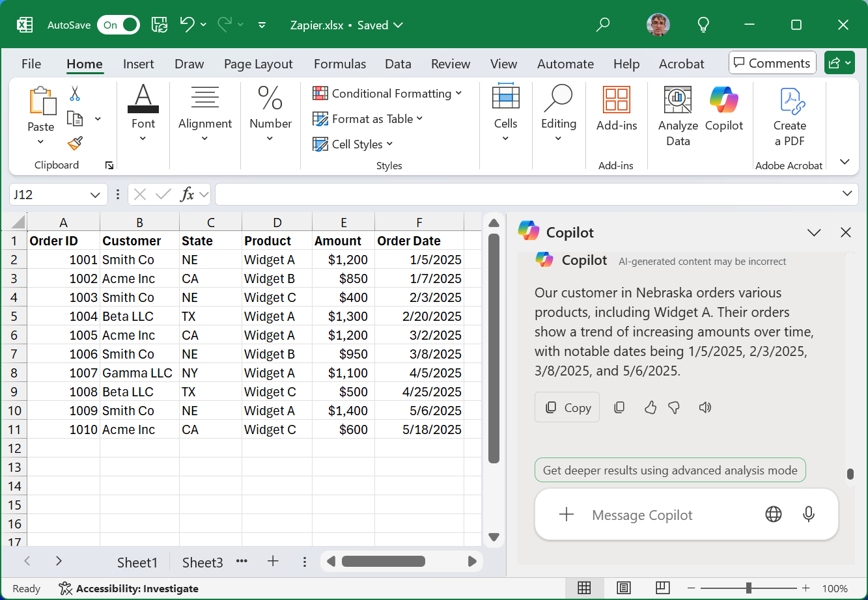868x600 pixels.
Task: Click Create a PDF button
Action: [x=790, y=117]
